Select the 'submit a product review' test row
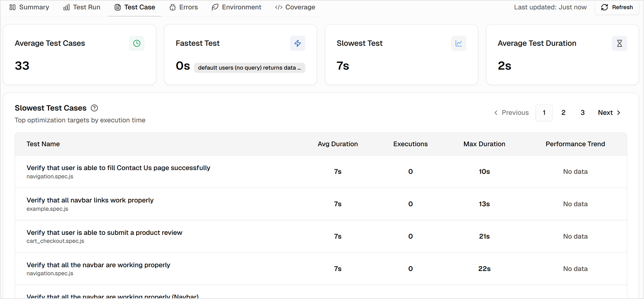This screenshot has height=299, width=644. 321,236
